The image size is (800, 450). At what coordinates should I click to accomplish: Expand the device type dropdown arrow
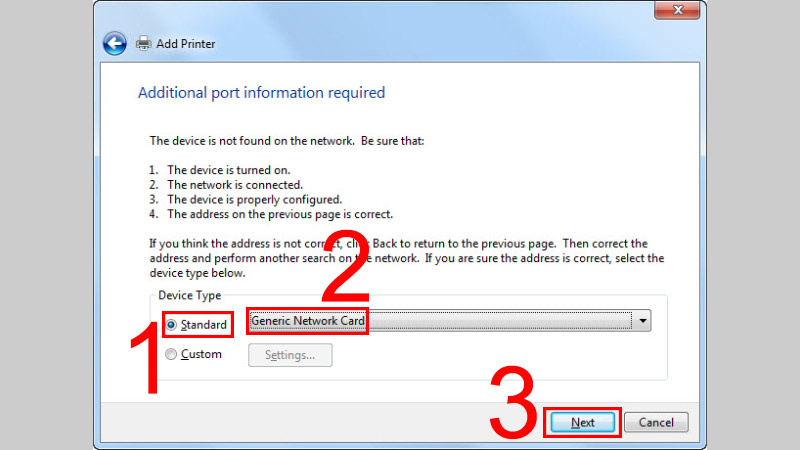643,321
